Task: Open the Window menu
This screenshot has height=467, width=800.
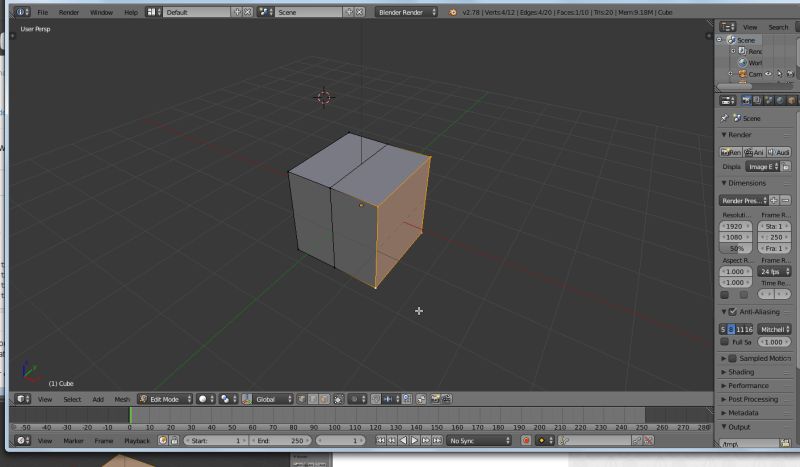Action: 101,12
